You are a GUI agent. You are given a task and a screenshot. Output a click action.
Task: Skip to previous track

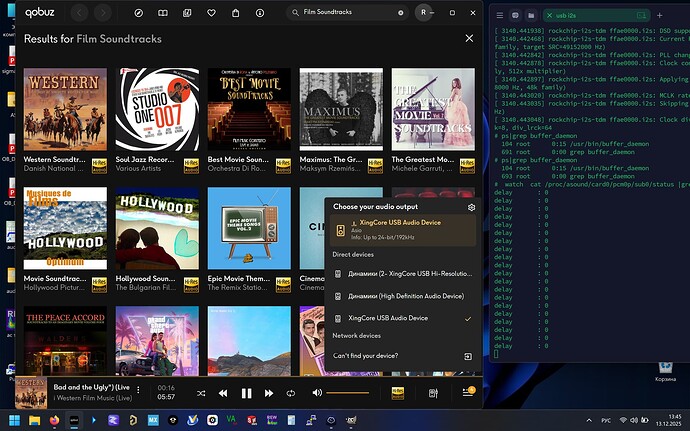(223, 393)
